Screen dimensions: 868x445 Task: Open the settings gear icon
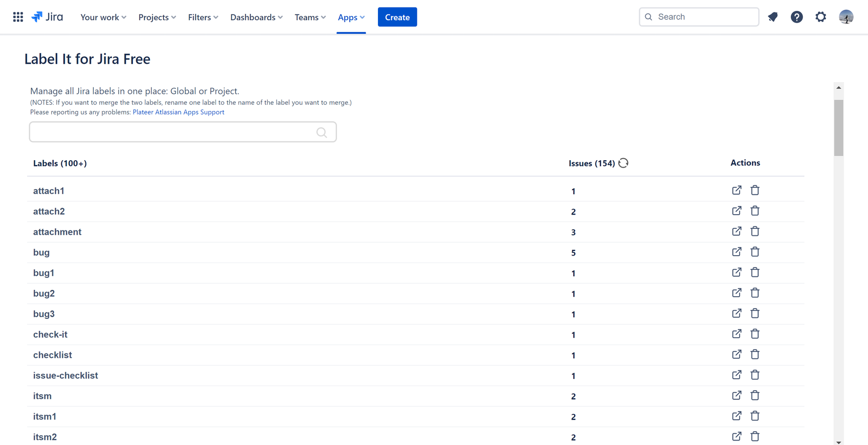[821, 17]
